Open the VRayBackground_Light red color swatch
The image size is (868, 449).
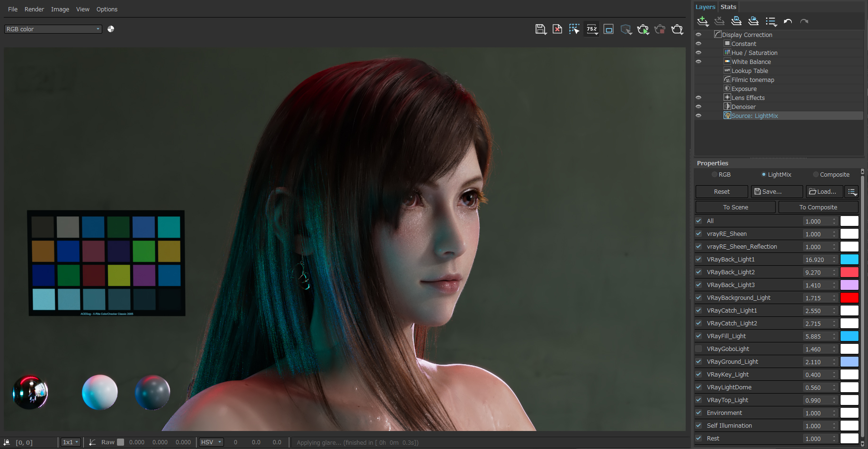coord(850,298)
